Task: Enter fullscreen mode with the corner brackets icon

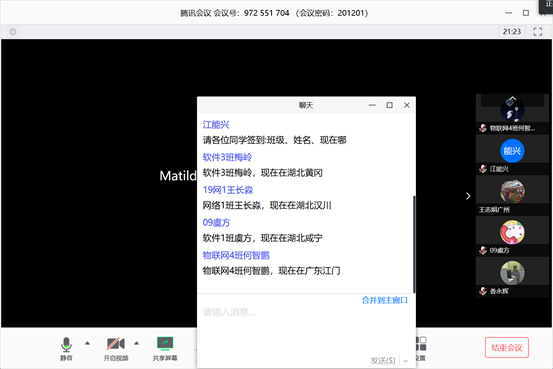Action: point(537,32)
